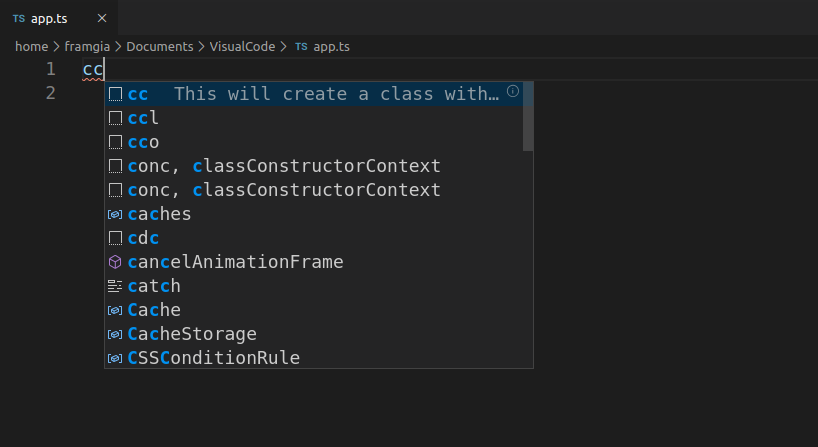Screen dimensions: 818x447
Task: Click the variable icon next to caches
Action: (115, 214)
